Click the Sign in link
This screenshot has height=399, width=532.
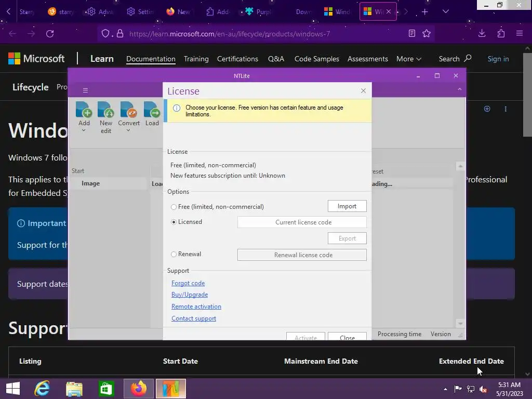coord(498,59)
